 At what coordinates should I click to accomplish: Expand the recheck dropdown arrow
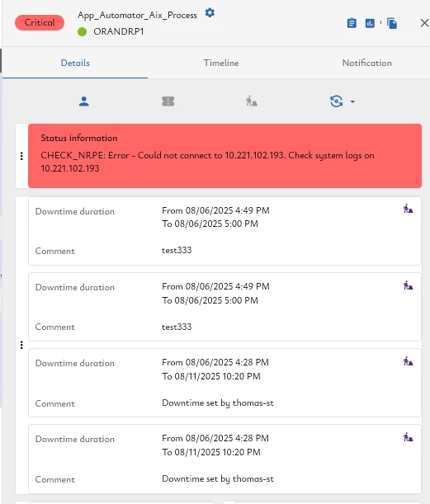click(x=352, y=102)
